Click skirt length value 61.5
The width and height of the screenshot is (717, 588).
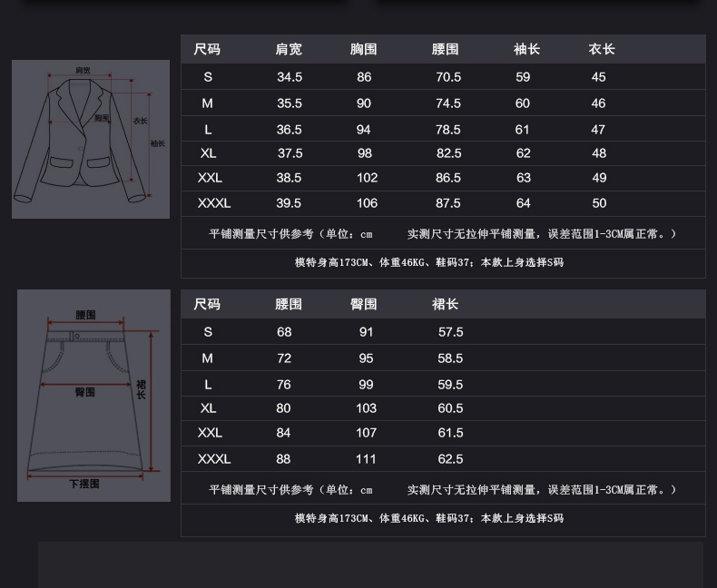tap(450, 433)
